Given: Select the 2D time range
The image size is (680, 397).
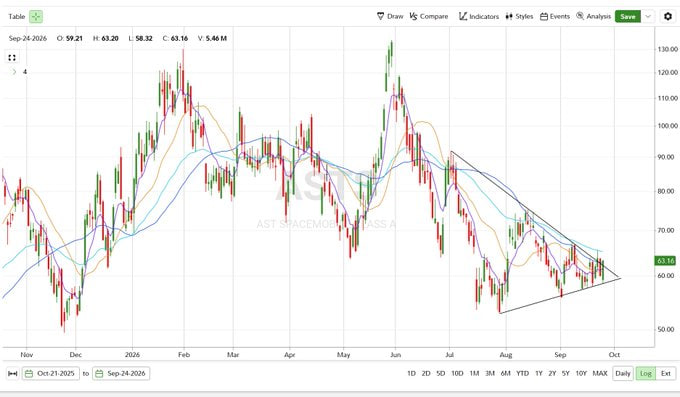Looking at the screenshot, I should coord(426,374).
